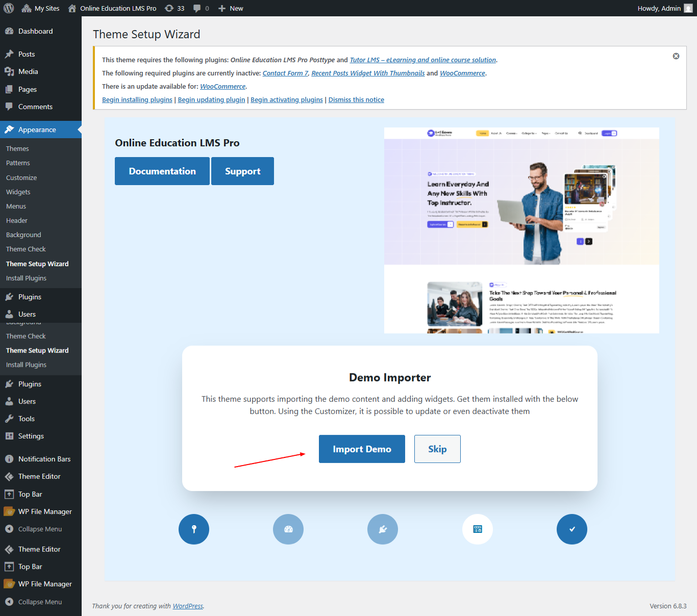Open Notification Bars in sidebar
The width and height of the screenshot is (697, 616).
click(44, 459)
